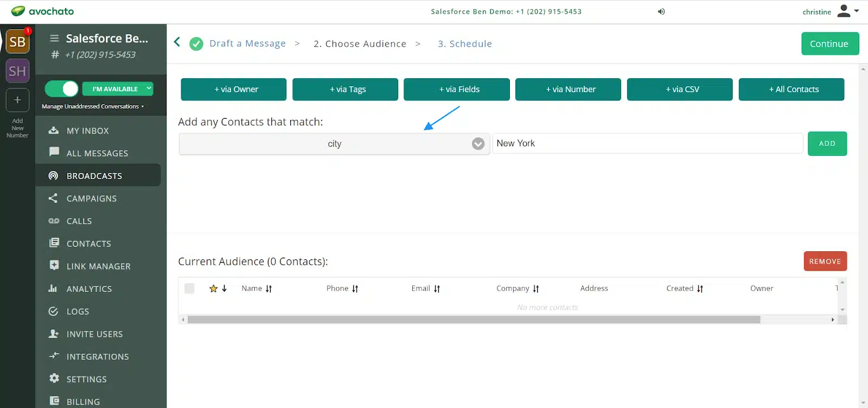Click the My Inbox tray icon

pos(54,130)
